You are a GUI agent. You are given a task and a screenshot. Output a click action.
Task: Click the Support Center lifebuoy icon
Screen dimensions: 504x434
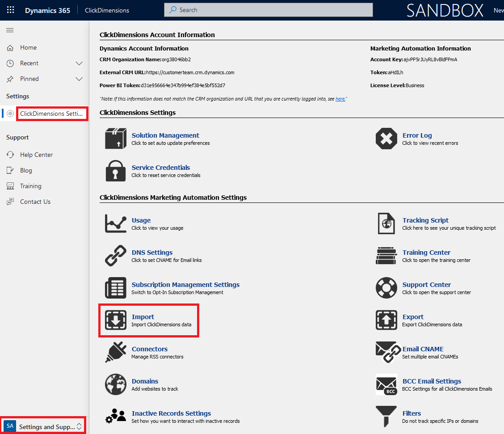[386, 288]
